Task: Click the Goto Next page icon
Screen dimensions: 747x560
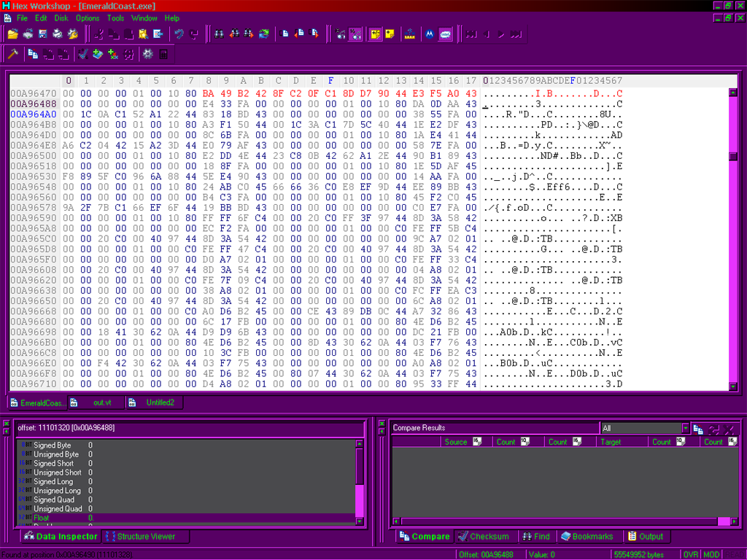Action: (x=314, y=34)
